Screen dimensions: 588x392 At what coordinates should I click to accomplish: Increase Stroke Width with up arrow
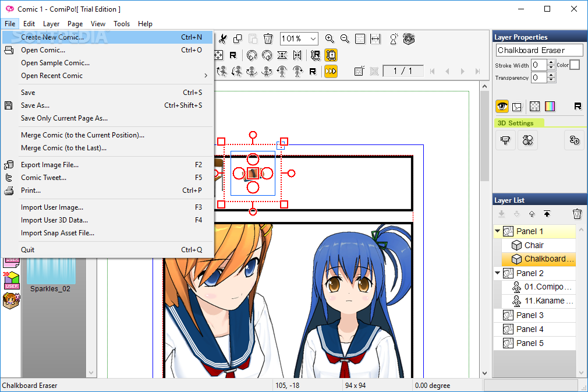(x=551, y=62)
